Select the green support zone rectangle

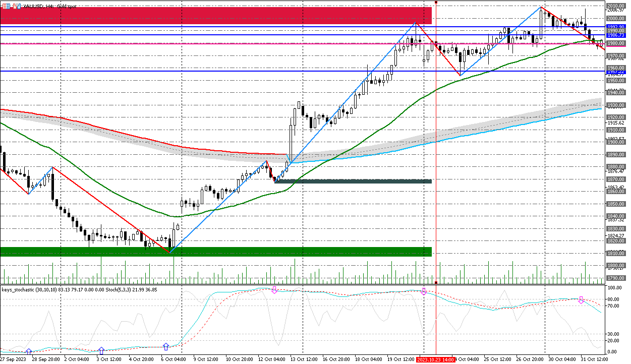(216, 251)
